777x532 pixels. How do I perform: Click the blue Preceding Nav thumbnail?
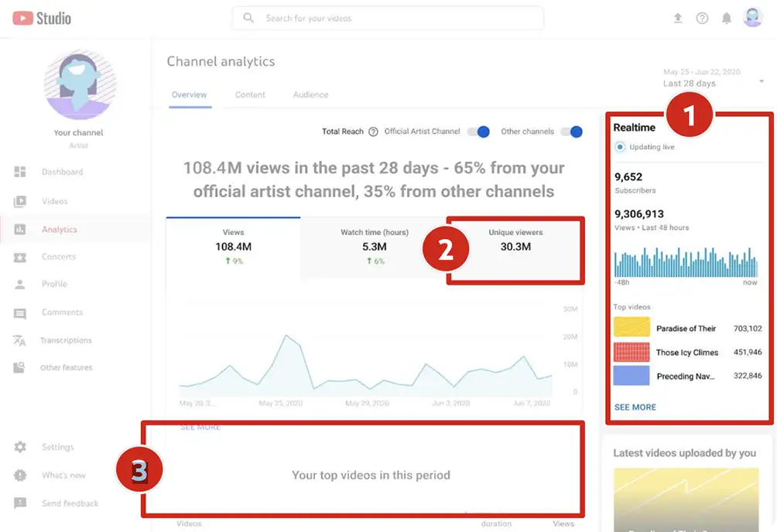point(632,376)
